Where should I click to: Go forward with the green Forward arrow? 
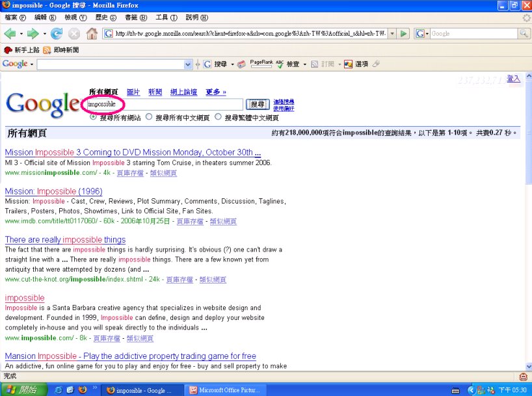coord(33,34)
